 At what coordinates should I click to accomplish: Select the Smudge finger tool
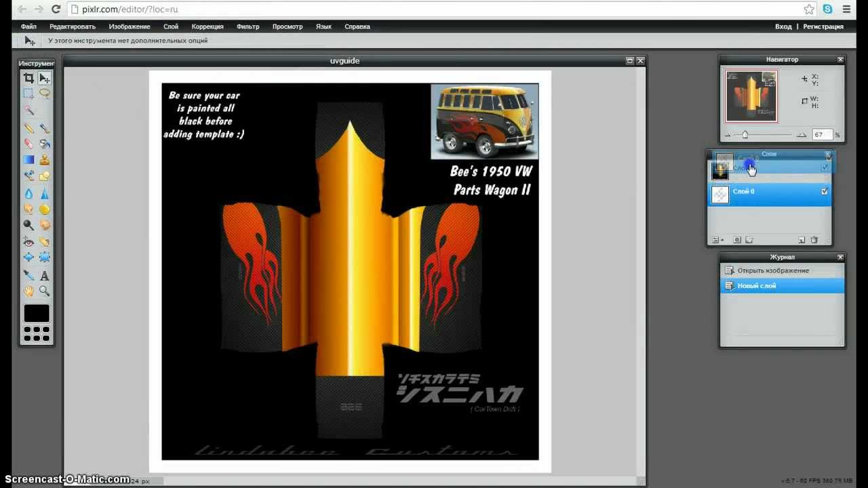[28, 209]
